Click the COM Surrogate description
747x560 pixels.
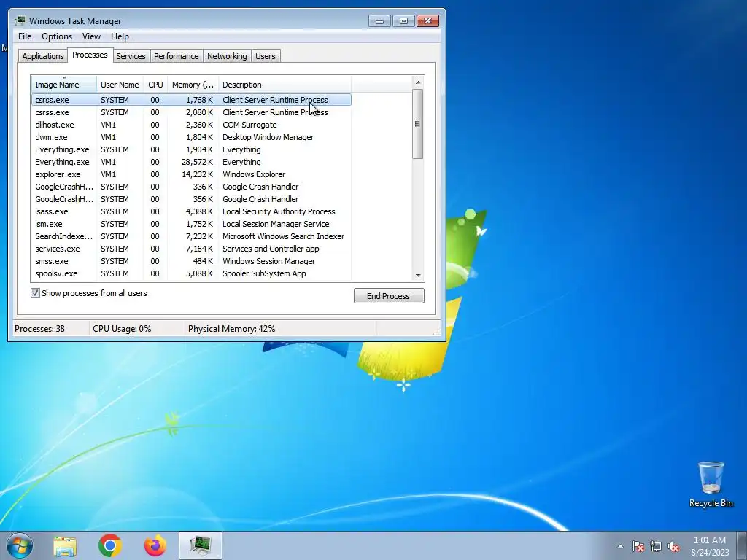(249, 125)
